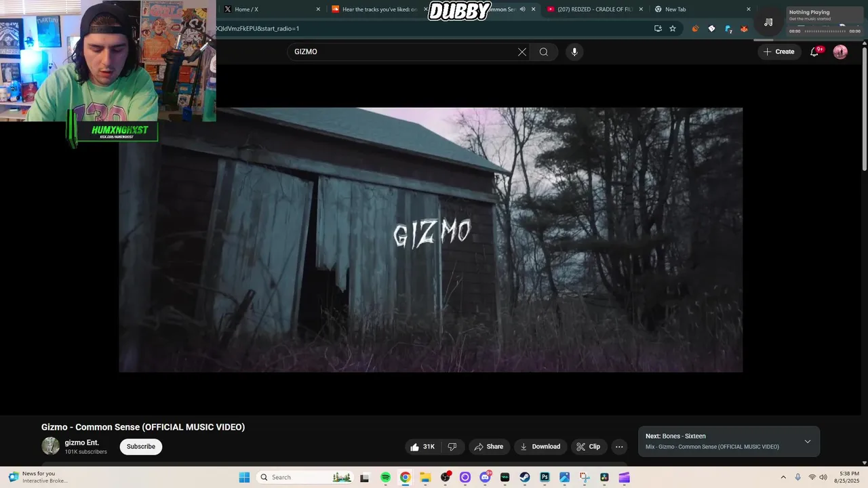The image size is (868, 488).
Task: Open the gizmo Ent. channel link
Action: coord(82,443)
